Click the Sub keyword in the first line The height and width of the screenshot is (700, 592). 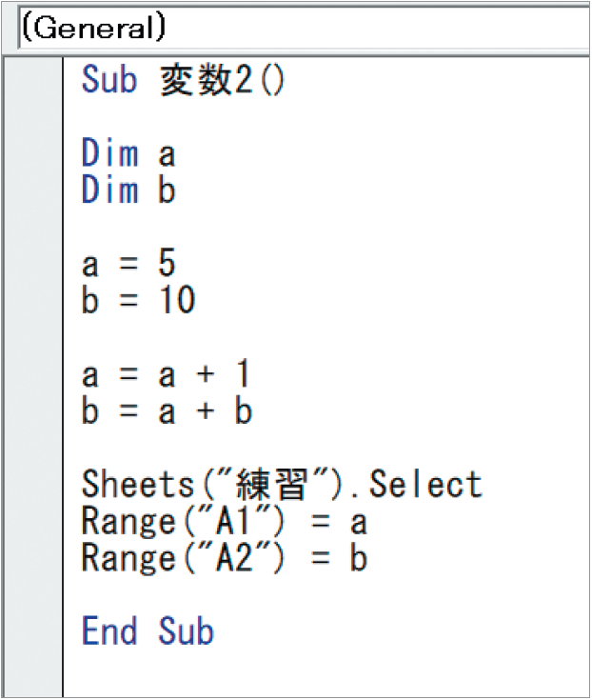point(109,79)
